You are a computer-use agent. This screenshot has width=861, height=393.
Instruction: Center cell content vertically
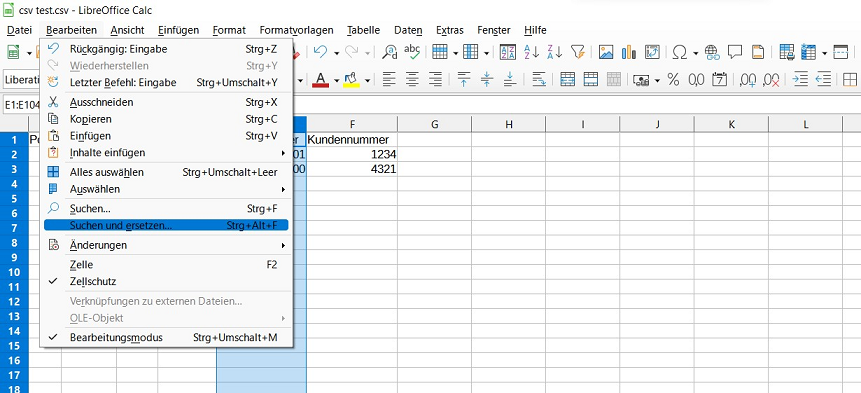(x=487, y=80)
